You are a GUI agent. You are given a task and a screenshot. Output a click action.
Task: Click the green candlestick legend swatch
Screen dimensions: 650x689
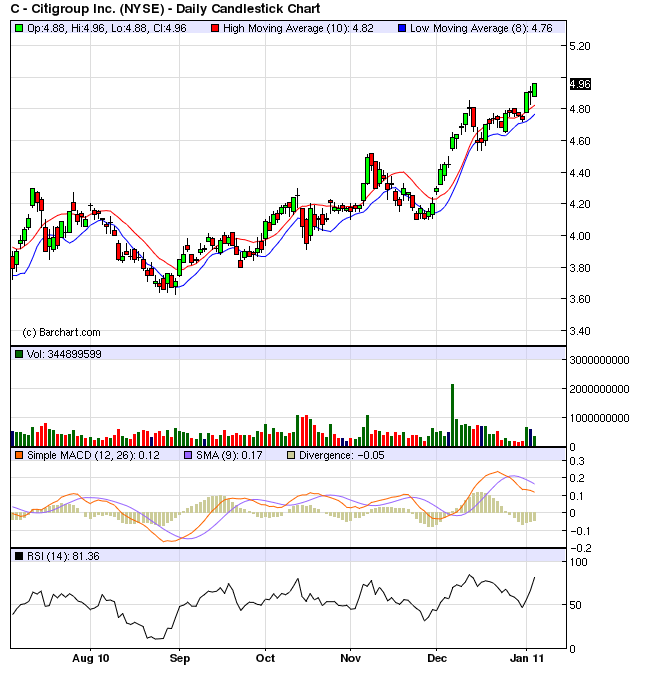pyautogui.click(x=19, y=28)
